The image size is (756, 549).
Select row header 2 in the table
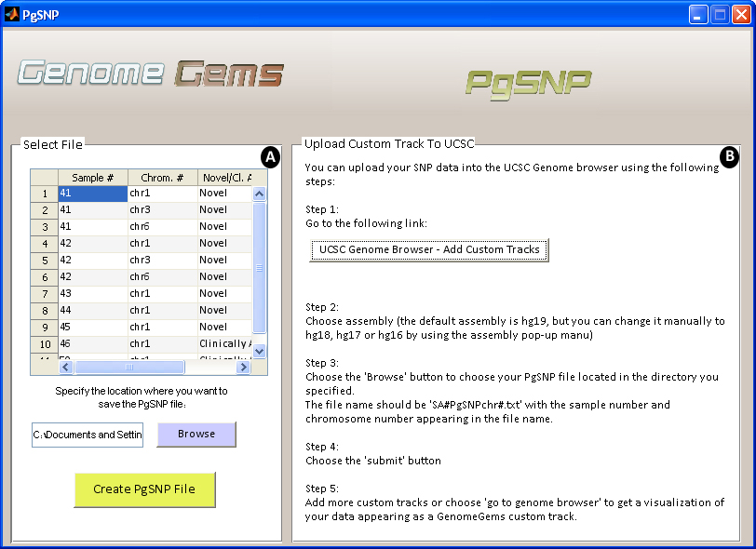coord(45,210)
